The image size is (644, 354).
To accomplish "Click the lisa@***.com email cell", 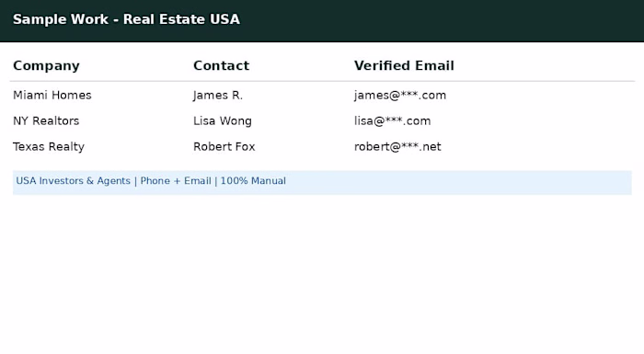I will tap(392, 121).
